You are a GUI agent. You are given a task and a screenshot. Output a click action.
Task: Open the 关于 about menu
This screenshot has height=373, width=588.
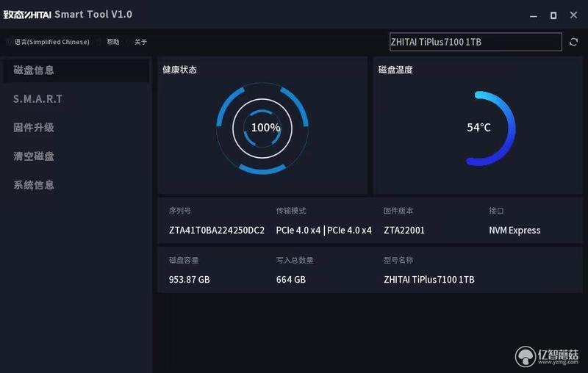140,42
